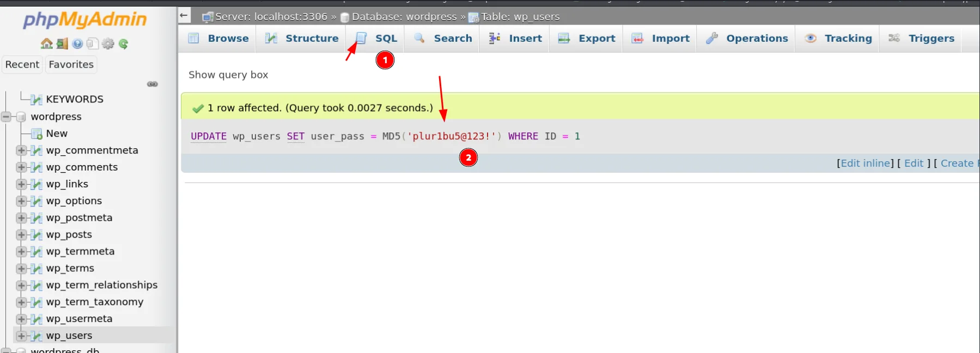Click the link-with-main-panel chain icon
This screenshot has height=353, width=980.
(x=153, y=84)
